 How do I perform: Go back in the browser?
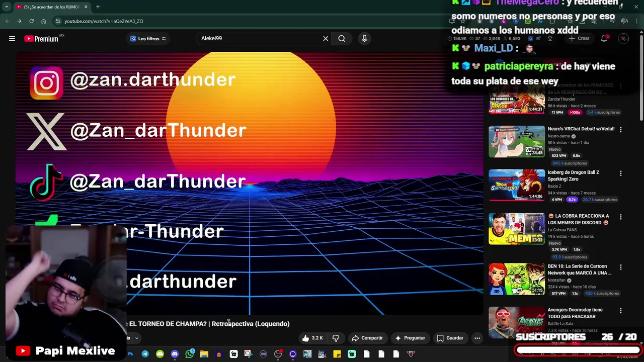(x=7, y=21)
